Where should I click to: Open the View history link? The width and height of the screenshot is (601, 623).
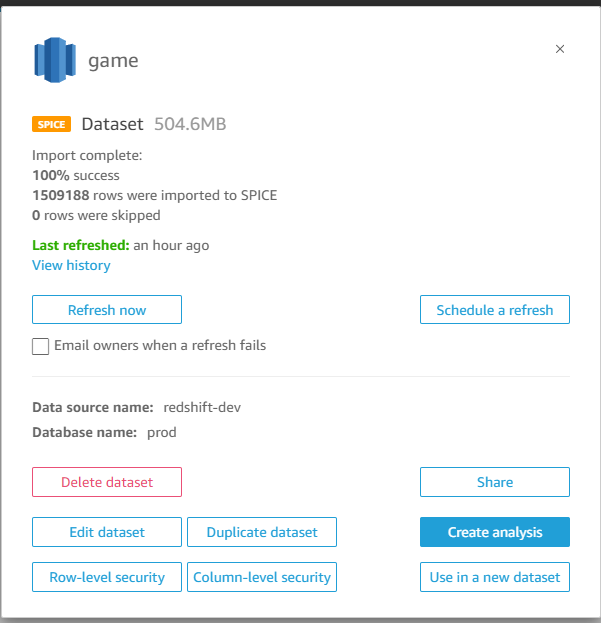point(71,265)
